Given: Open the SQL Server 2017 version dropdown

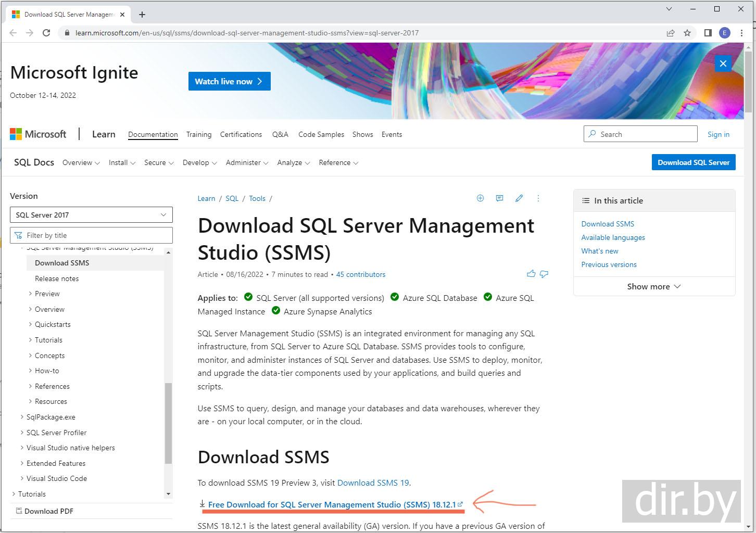Looking at the screenshot, I should coord(91,215).
